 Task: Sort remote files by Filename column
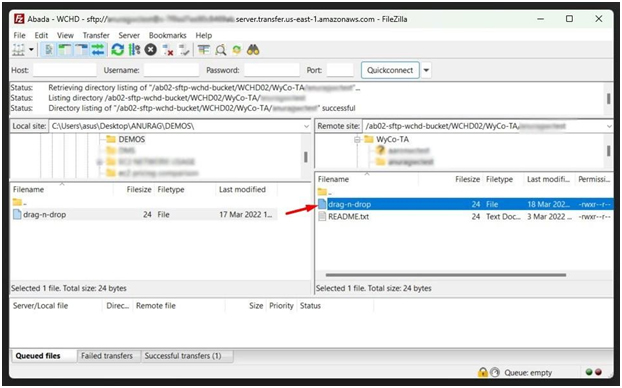click(367, 179)
